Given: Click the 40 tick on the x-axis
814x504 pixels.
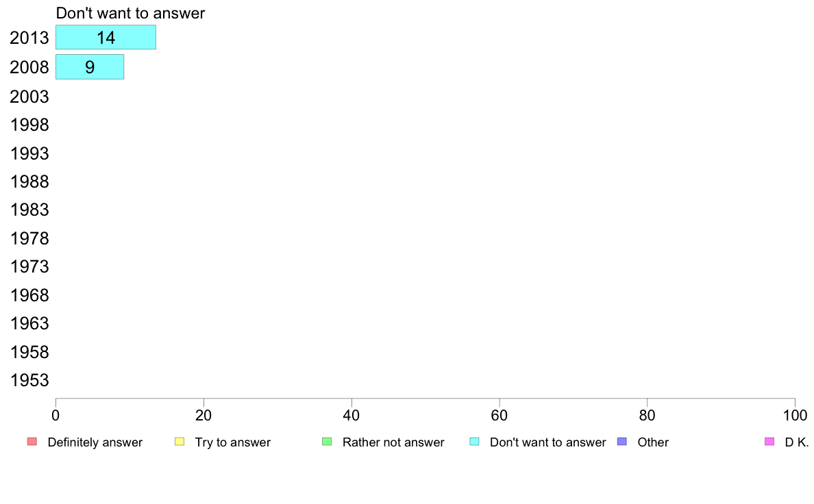Looking at the screenshot, I should click(x=351, y=415).
